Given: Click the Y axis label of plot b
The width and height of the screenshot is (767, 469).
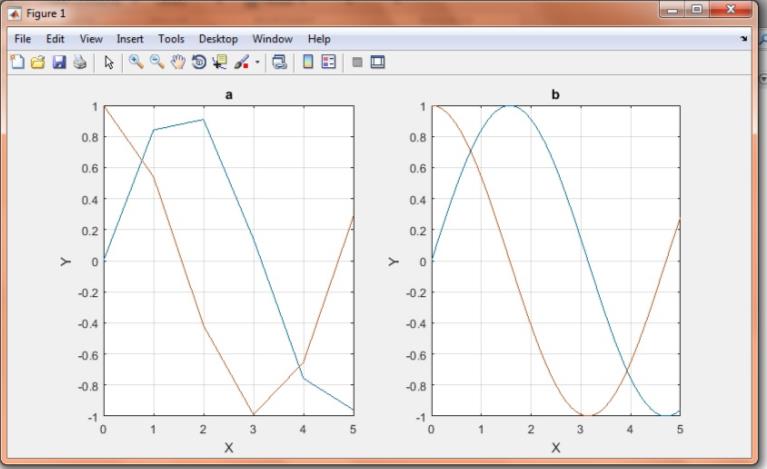Looking at the screenshot, I should (x=393, y=262).
